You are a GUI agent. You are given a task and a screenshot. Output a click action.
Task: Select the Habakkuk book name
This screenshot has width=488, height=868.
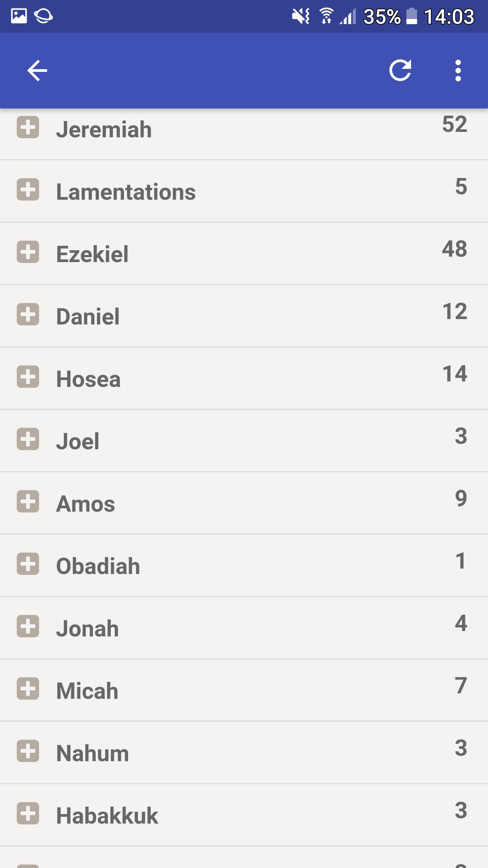[x=107, y=816]
